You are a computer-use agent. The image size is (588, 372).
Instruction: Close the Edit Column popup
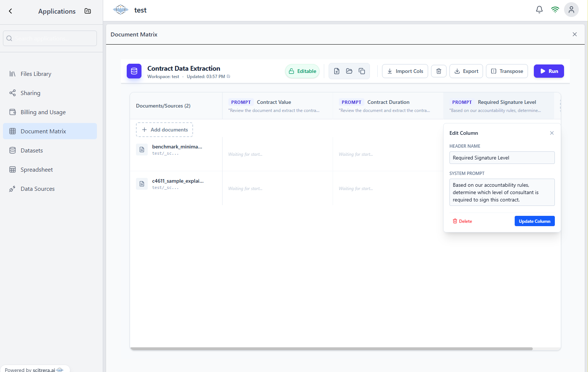pyautogui.click(x=552, y=133)
